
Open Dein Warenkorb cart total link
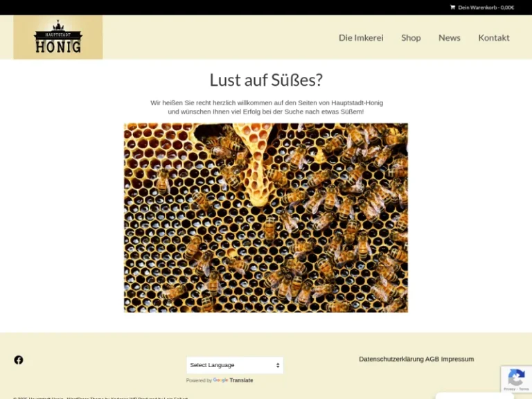pyautogui.click(x=486, y=8)
